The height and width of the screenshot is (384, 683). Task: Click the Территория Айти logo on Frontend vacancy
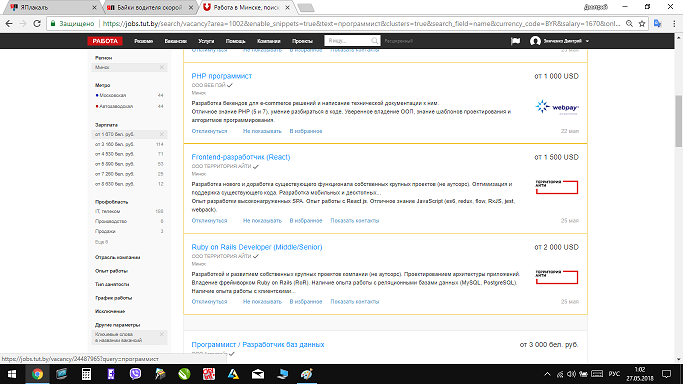click(557, 187)
